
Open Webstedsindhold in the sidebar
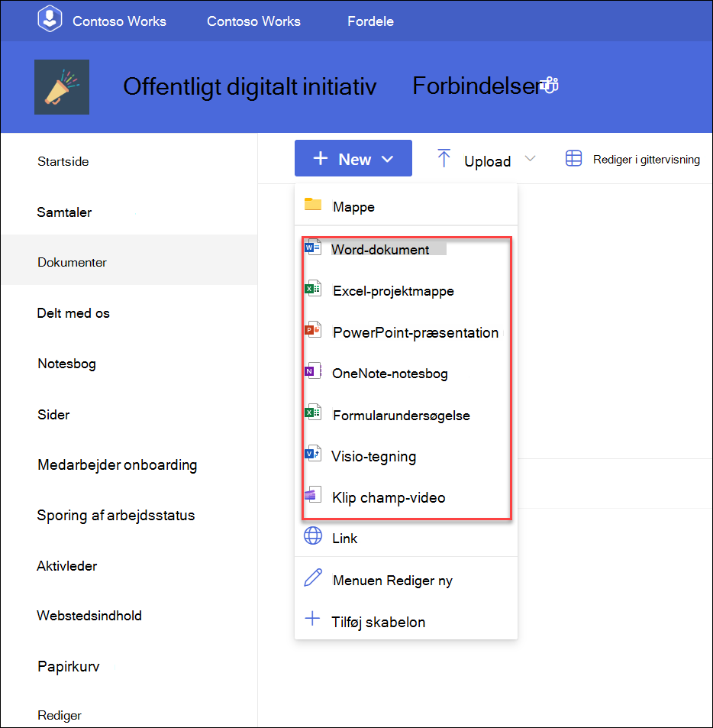[x=89, y=616]
